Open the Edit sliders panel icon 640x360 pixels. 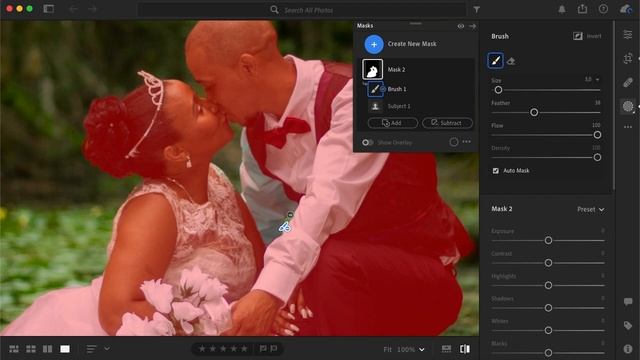pos(628,35)
